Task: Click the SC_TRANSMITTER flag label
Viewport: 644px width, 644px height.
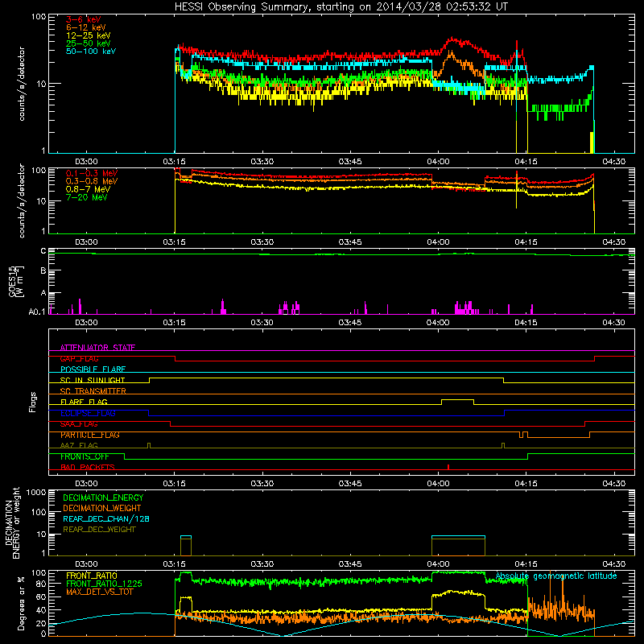Action: 93,391
